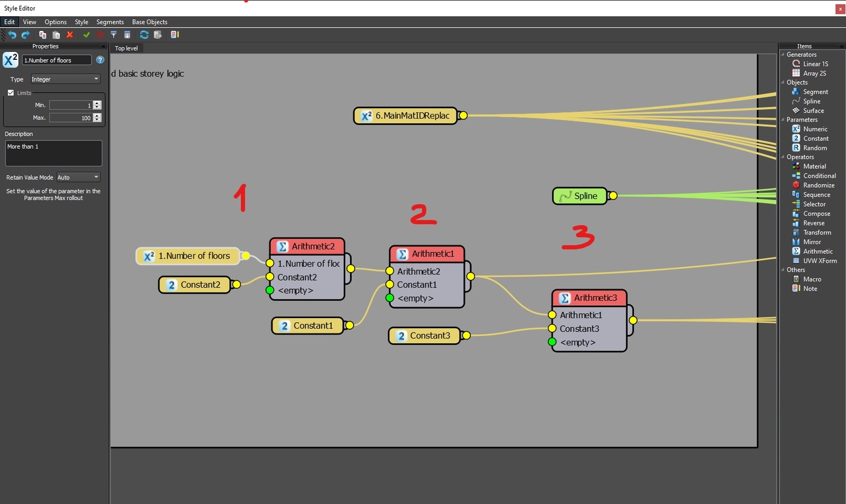The image size is (846, 504).
Task: Collapse the Objects tree group
Action: tap(783, 82)
